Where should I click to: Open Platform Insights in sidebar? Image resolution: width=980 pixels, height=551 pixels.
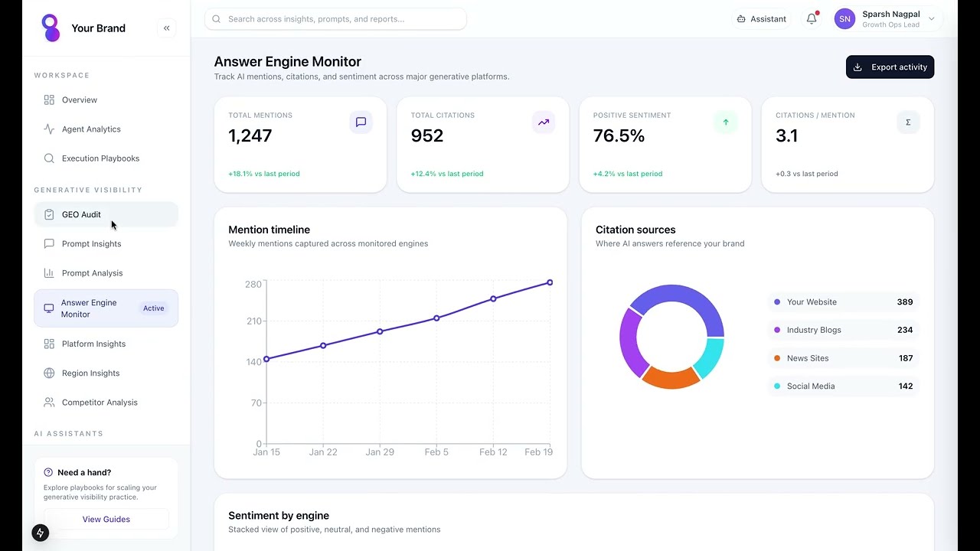pos(106,344)
